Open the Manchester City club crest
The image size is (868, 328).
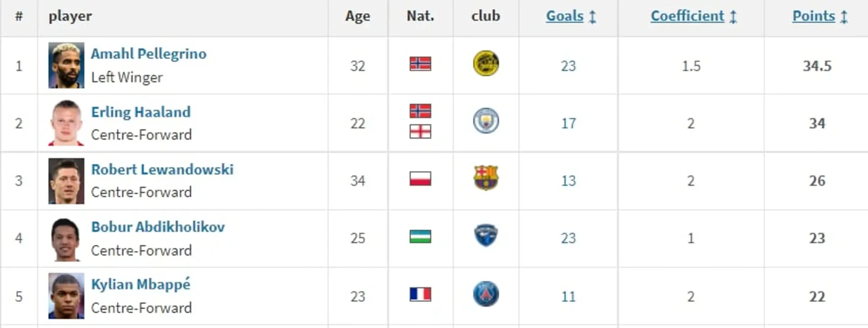click(x=486, y=121)
